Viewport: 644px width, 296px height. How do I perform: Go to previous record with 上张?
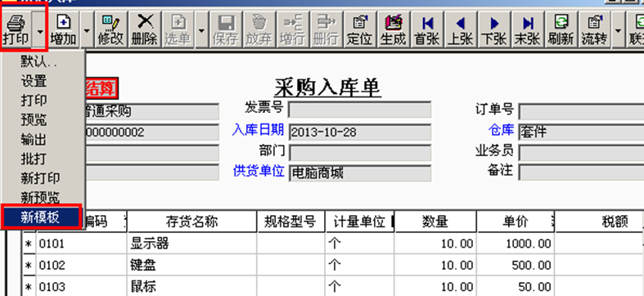461,29
